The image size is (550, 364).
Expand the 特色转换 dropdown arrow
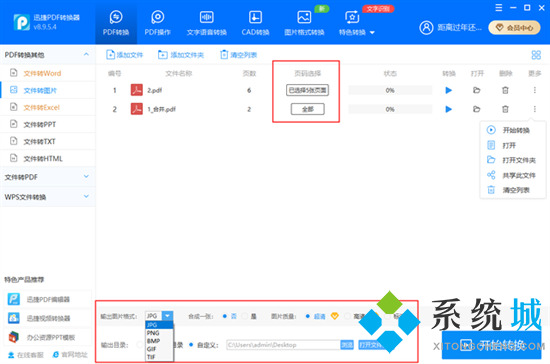pyautogui.click(x=372, y=33)
